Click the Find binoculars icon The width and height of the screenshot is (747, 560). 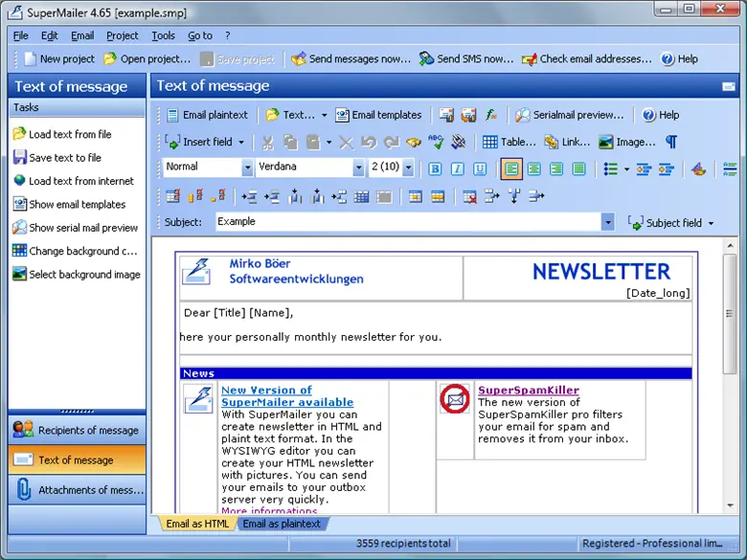click(414, 142)
